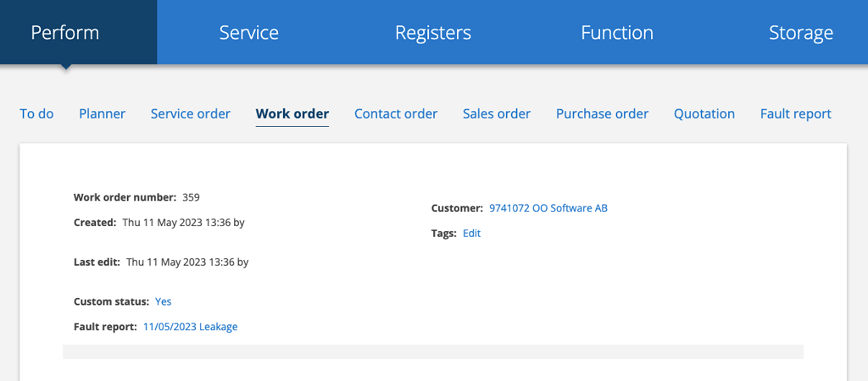
Task: Click the work order number 359
Action: [191, 197]
